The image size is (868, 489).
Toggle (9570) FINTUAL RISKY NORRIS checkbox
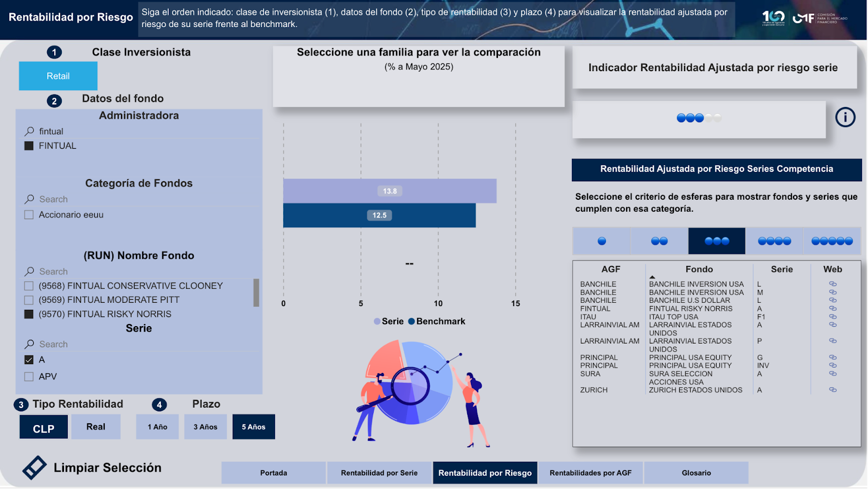[x=29, y=314]
